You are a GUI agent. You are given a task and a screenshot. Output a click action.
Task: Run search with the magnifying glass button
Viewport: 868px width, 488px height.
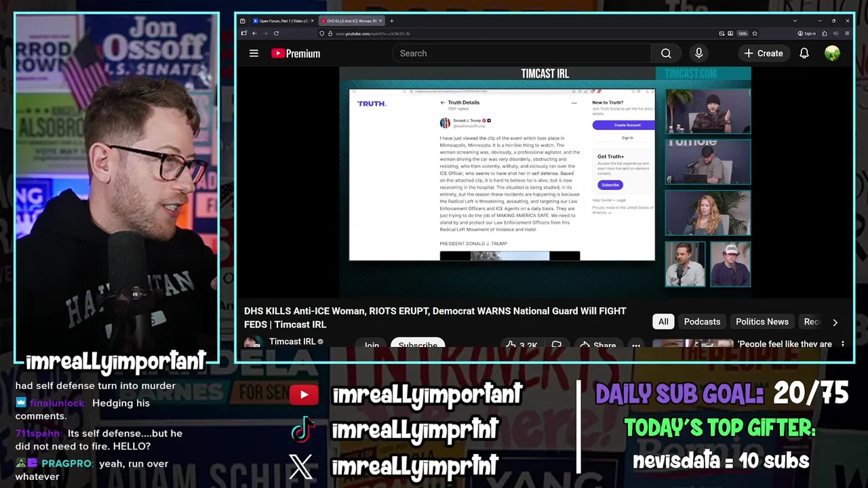666,54
